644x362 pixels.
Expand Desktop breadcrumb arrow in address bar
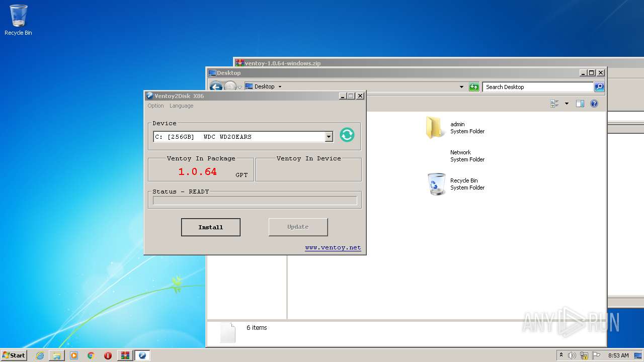point(280,86)
